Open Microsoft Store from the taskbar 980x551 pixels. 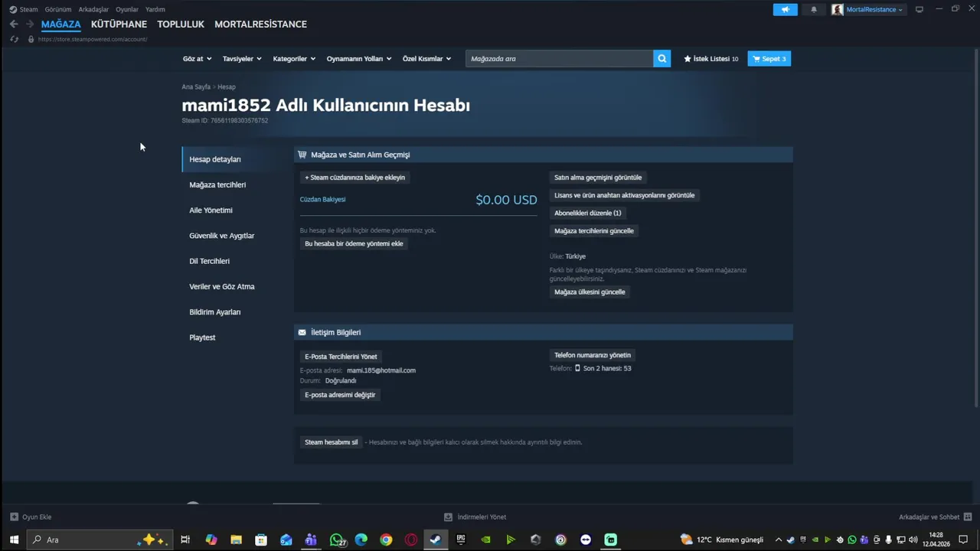click(x=261, y=540)
